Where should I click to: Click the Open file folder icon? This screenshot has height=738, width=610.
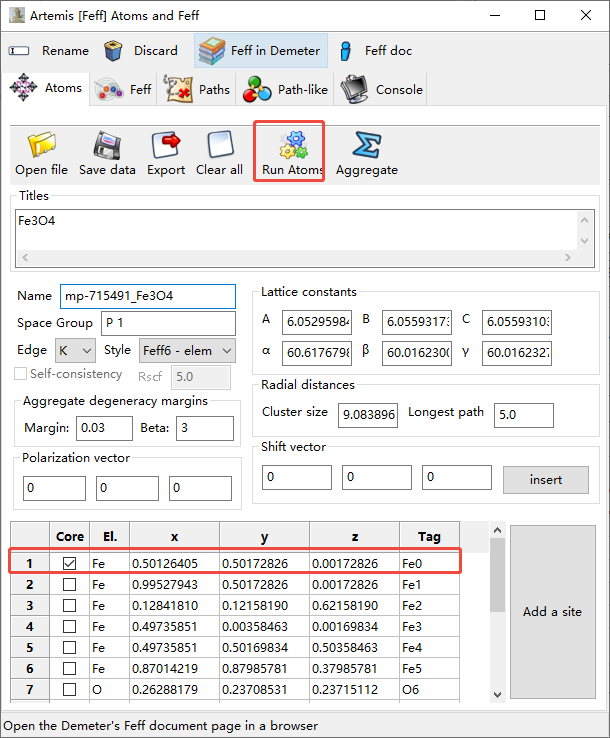[42, 147]
